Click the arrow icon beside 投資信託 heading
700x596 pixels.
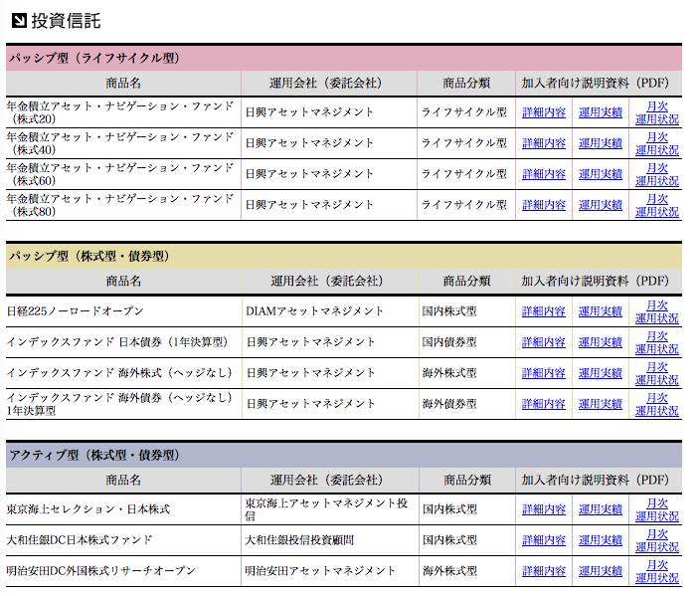point(19,21)
